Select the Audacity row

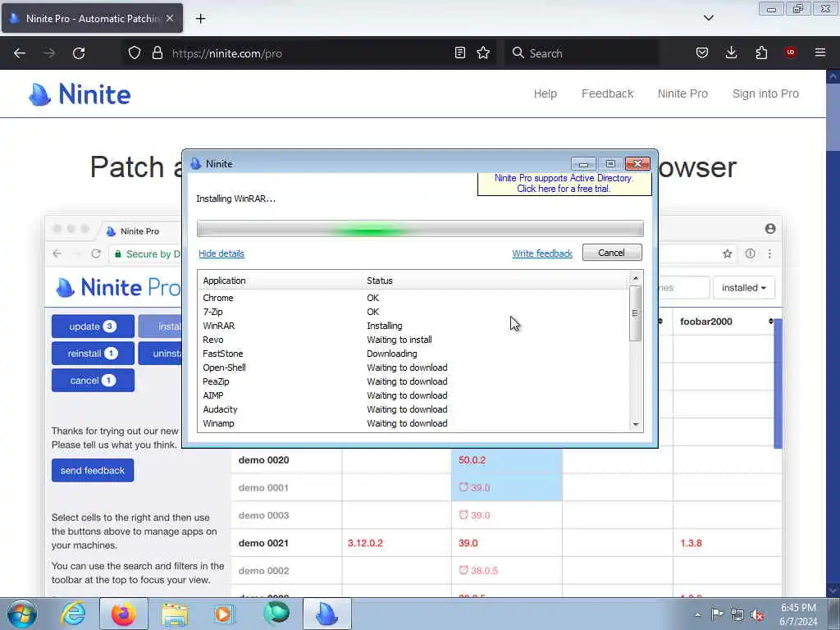click(x=413, y=409)
